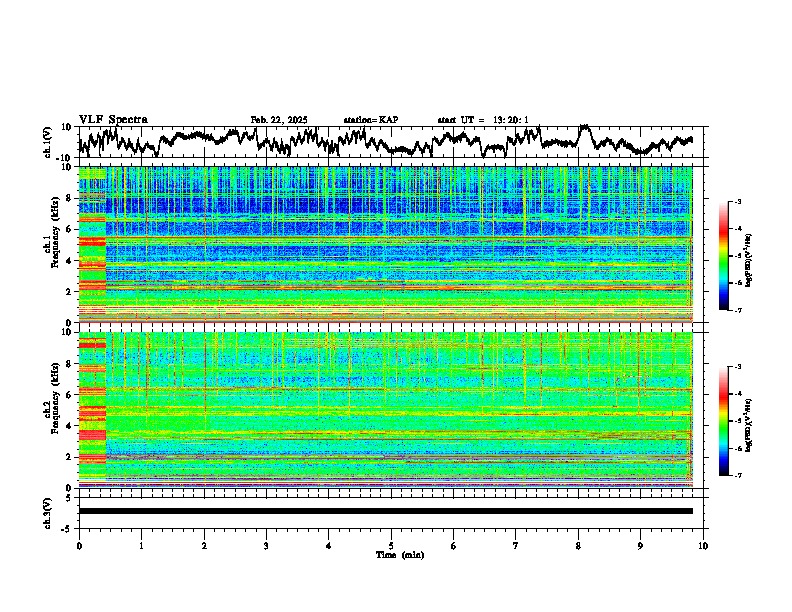Click the "ch.3(V)" axis label

tap(48, 513)
